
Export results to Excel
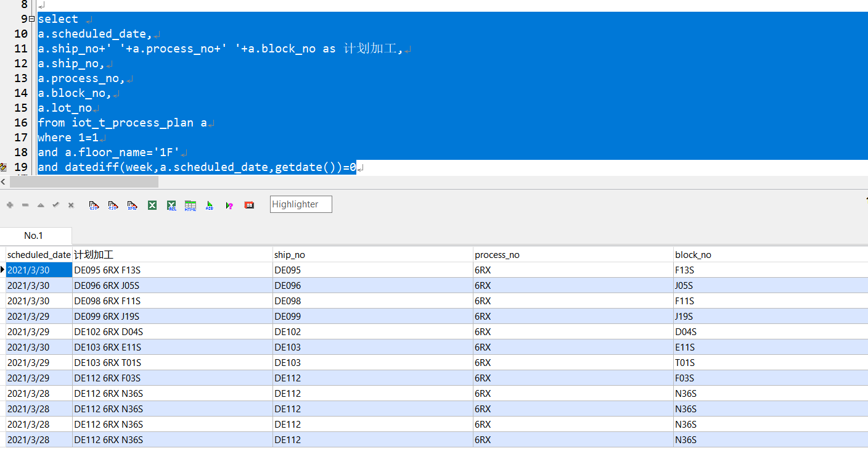coord(152,205)
